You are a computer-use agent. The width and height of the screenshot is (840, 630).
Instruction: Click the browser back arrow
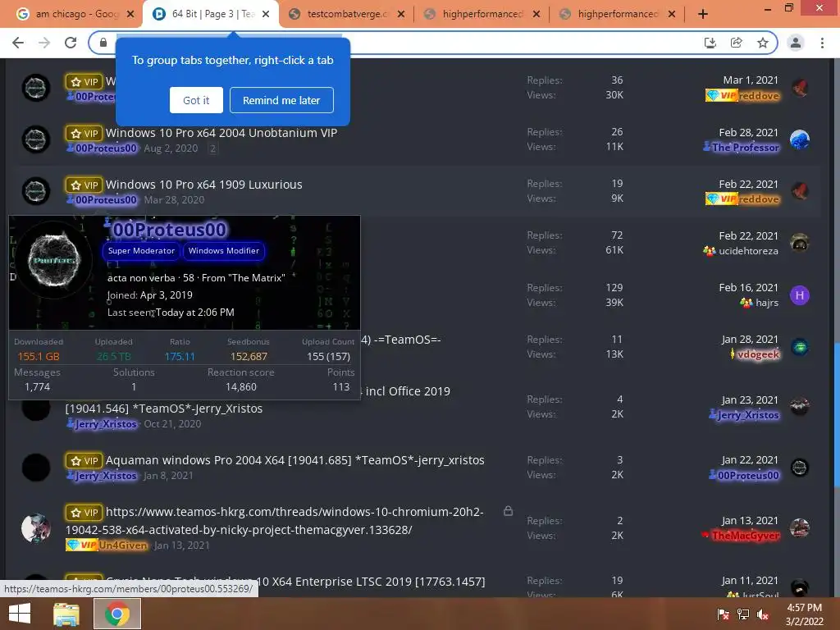[18, 43]
